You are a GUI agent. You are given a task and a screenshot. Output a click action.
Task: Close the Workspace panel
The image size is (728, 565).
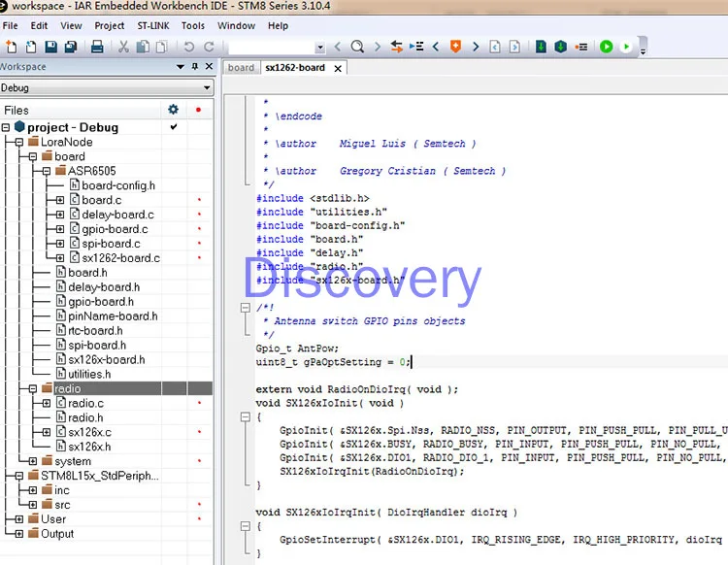[x=210, y=66]
